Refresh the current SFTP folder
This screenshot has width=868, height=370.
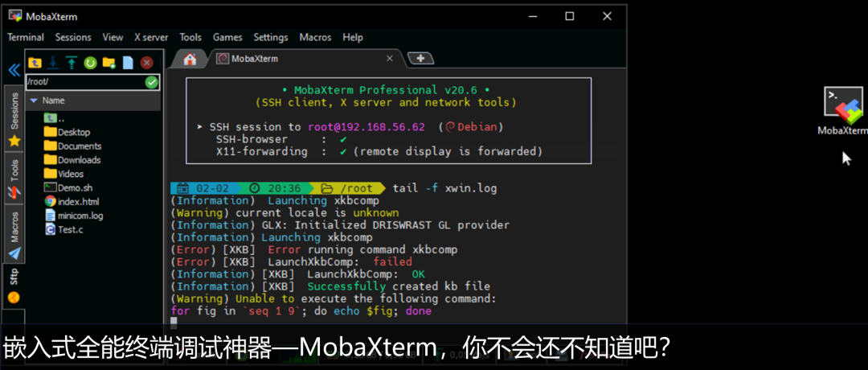tap(90, 62)
